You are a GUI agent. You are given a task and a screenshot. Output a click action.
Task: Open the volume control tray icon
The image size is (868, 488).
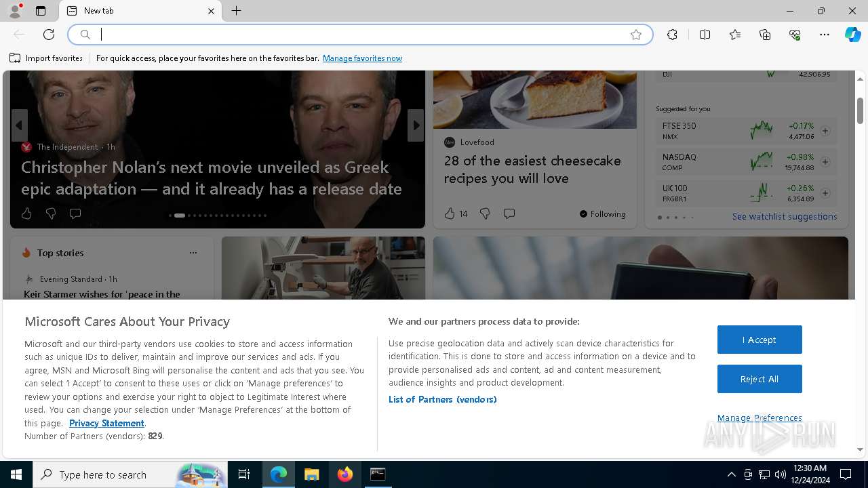point(781,474)
